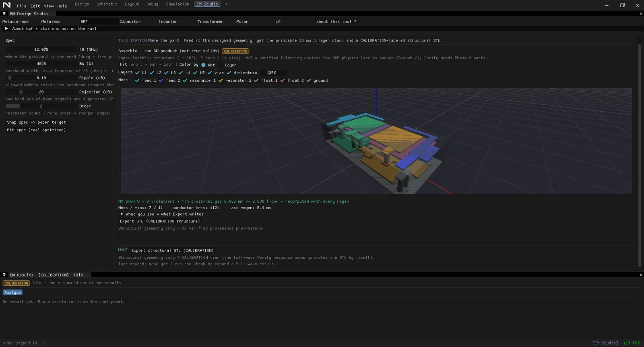644x347 pixels.
Task: Open the View menu
Action: pyautogui.click(x=49, y=6)
